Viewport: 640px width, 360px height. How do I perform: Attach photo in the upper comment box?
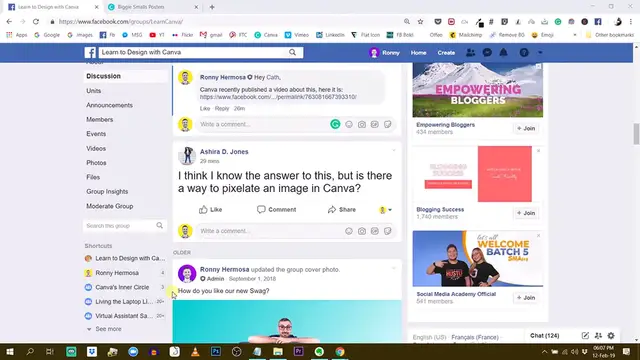(x=362, y=124)
